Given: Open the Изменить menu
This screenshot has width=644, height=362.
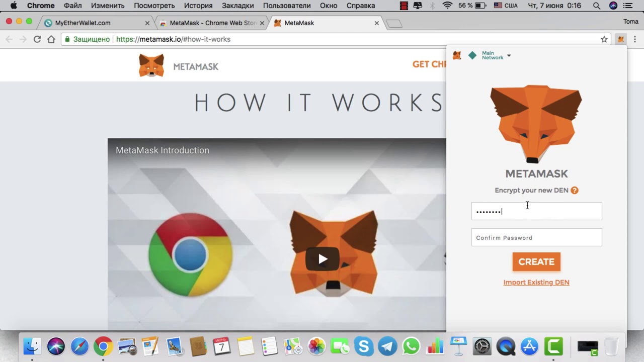Looking at the screenshot, I should [x=108, y=6].
